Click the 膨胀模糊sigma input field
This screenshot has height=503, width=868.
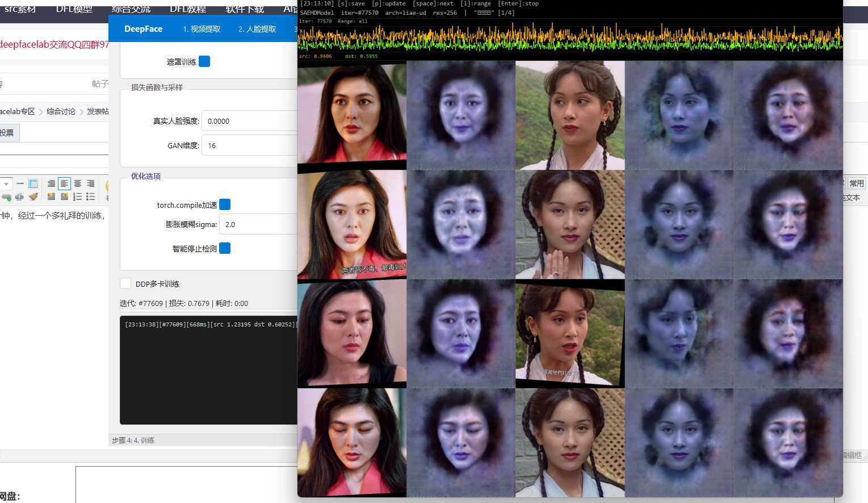tap(258, 224)
